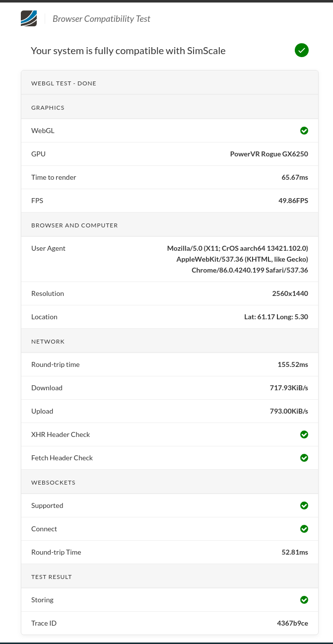Image resolution: width=333 pixels, height=644 pixels.
Task: Click the NETWORK section header
Action: [48, 342]
